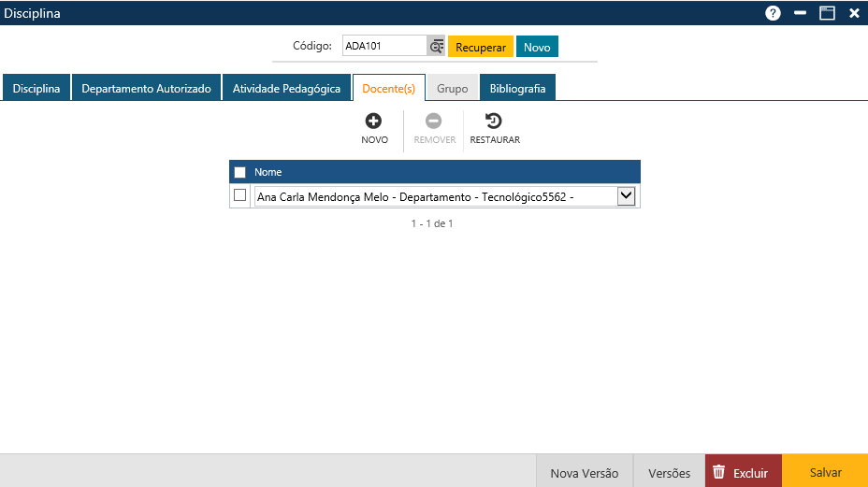Click the NOVO plus icon
The width and height of the screenshot is (868, 487).
tap(373, 121)
